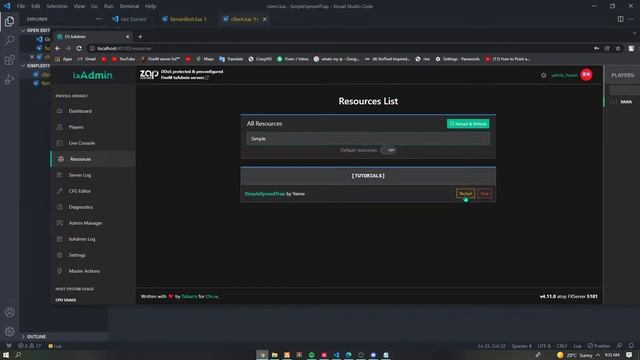Stop the SimpleSyncedTrap resource
The height and width of the screenshot is (360, 640).
tap(484, 193)
